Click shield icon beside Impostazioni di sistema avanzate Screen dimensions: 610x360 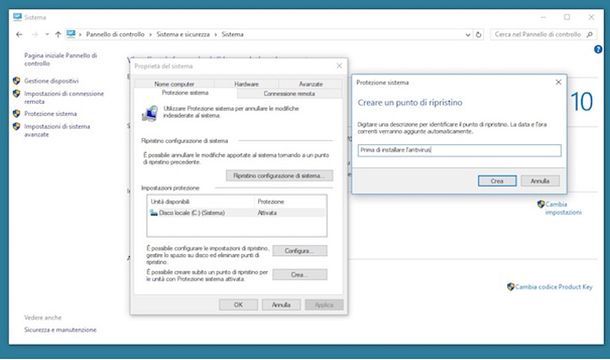(x=16, y=126)
